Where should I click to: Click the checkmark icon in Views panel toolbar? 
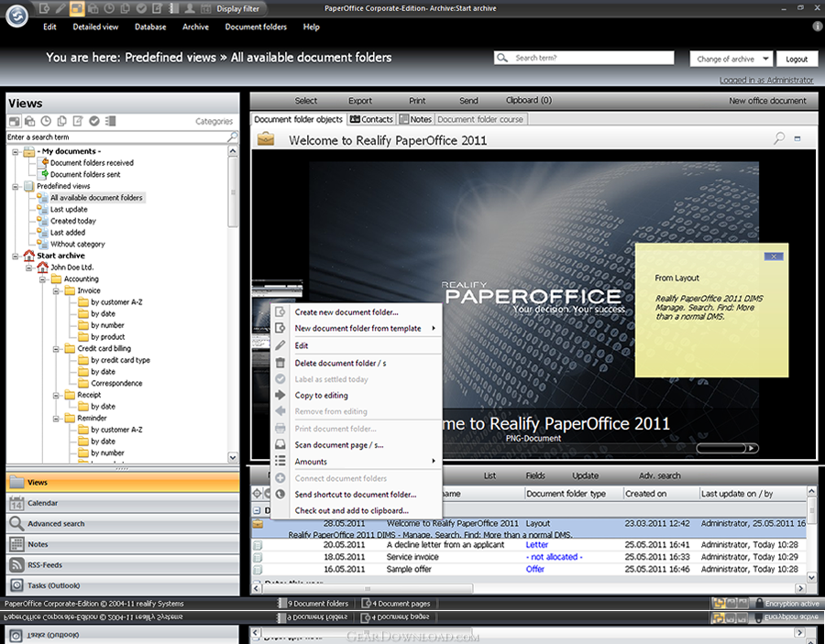[x=94, y=121]
